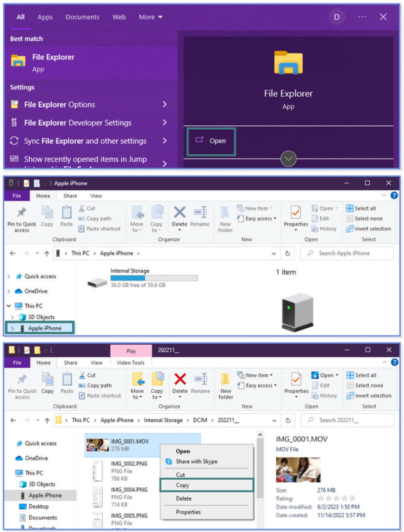This screenshot has width=404, height=532.
Task: Expand Sync File Explorer settings arrow
Action: (x=165, y=141)
